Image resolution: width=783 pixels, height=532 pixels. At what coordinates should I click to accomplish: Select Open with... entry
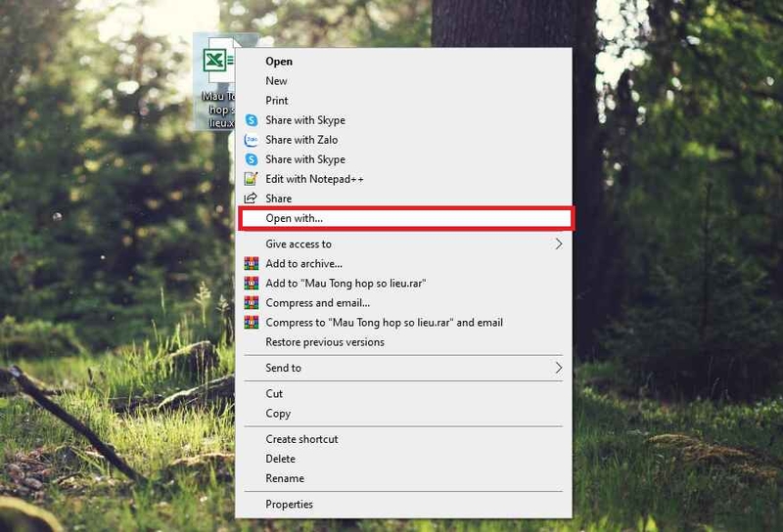tap(406, 218)
